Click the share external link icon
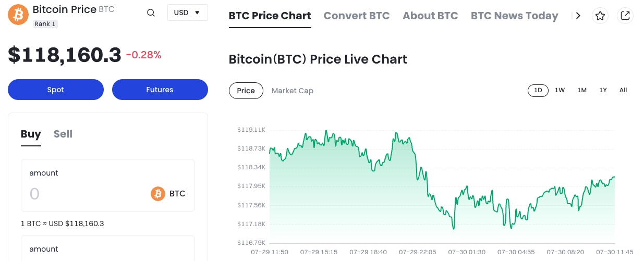Viewport: 644px width, 261px height. point(625,16)
